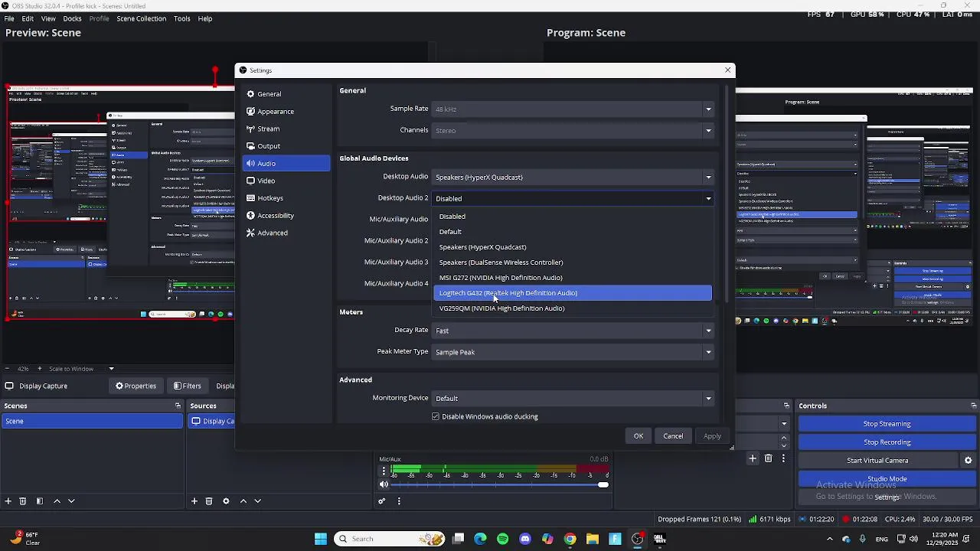Image resolution: width=980 pixels, height=551 pixels.
Task: Move scene down with Scenes arrow
Action: (x=71, y=501)
